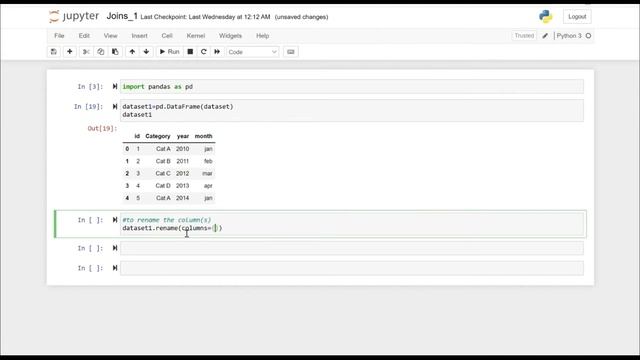Paste cells below icon
The width and height of the screenshot is (640, 360).
click(x=115, y=52)
